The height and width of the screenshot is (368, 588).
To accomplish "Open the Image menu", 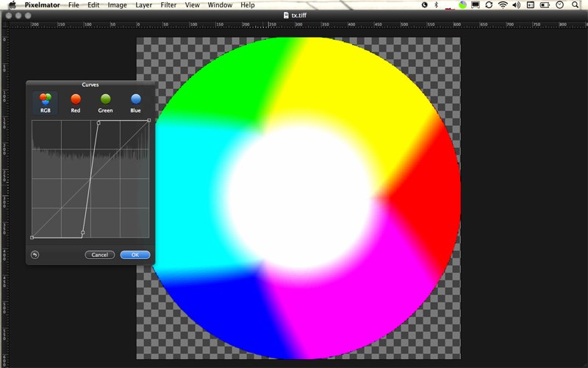I will [x=117, y=4].
